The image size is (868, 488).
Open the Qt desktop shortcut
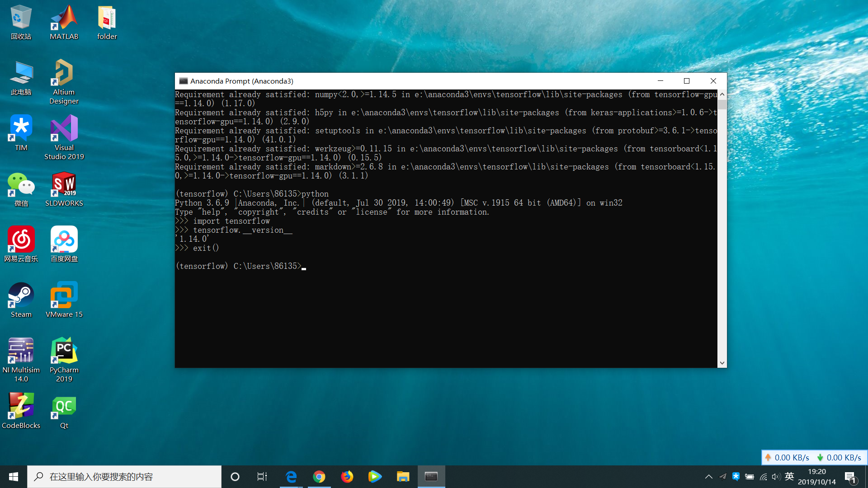64,407
